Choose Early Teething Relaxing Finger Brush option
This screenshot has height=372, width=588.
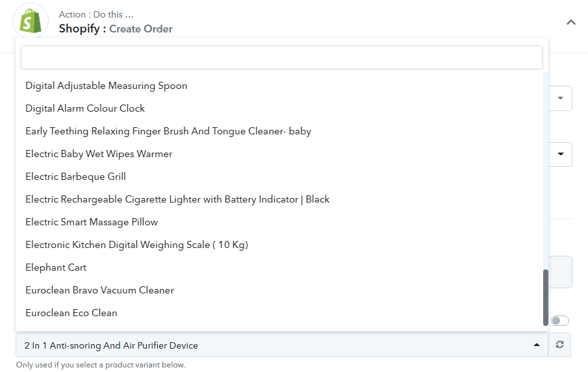168,131
